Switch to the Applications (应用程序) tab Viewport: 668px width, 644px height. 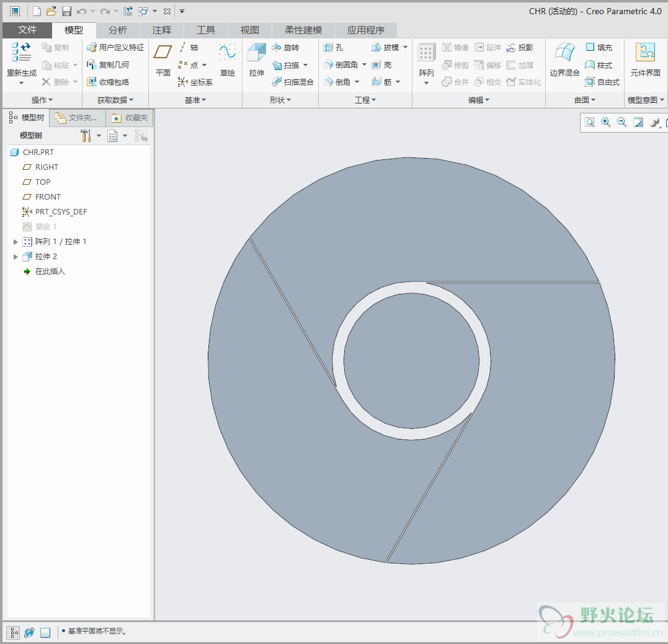pyautogui.click(x=366, y=30)
